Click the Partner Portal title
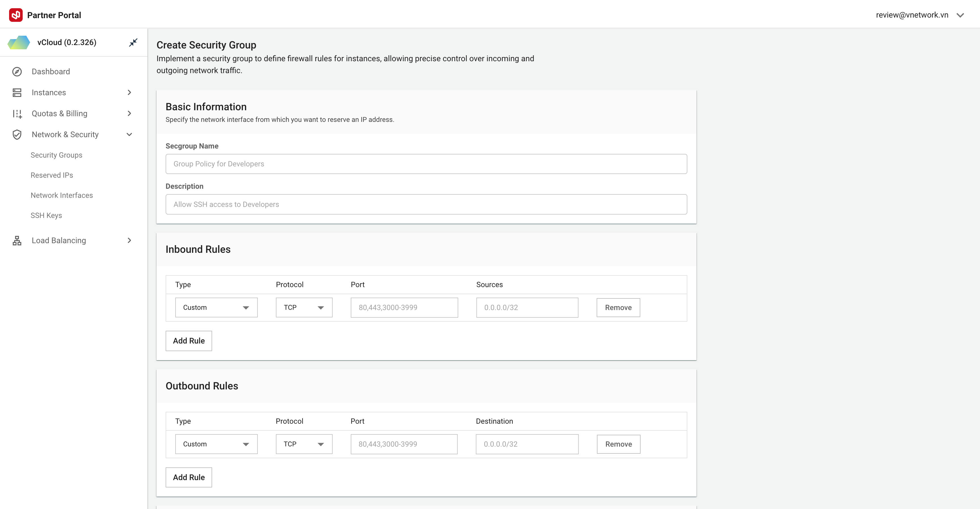 tap(54, 15)
